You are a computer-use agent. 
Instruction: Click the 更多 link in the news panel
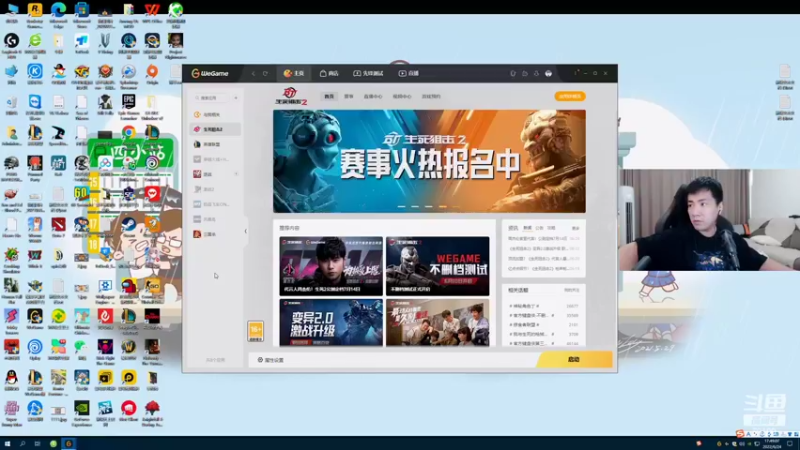576,228
